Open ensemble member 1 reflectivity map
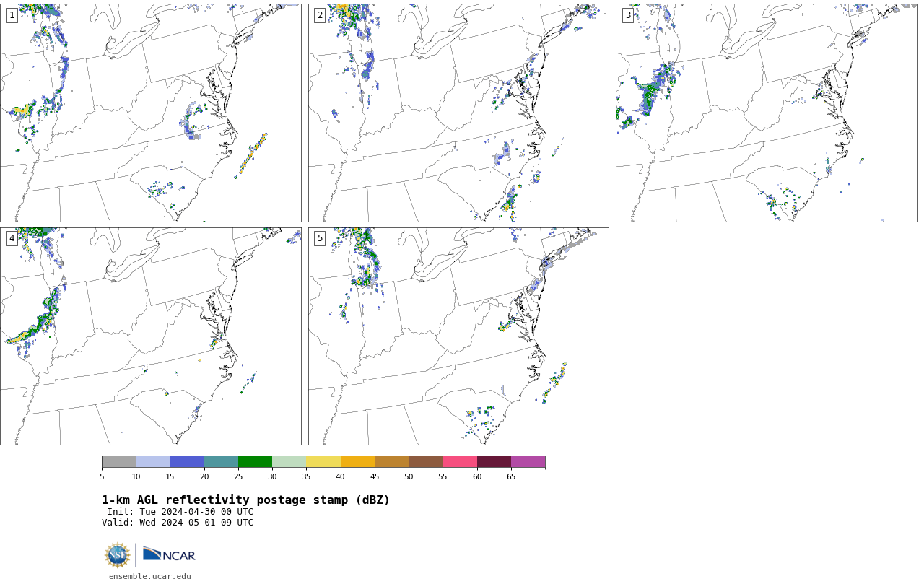924x584 pixels. click(150, 113)
